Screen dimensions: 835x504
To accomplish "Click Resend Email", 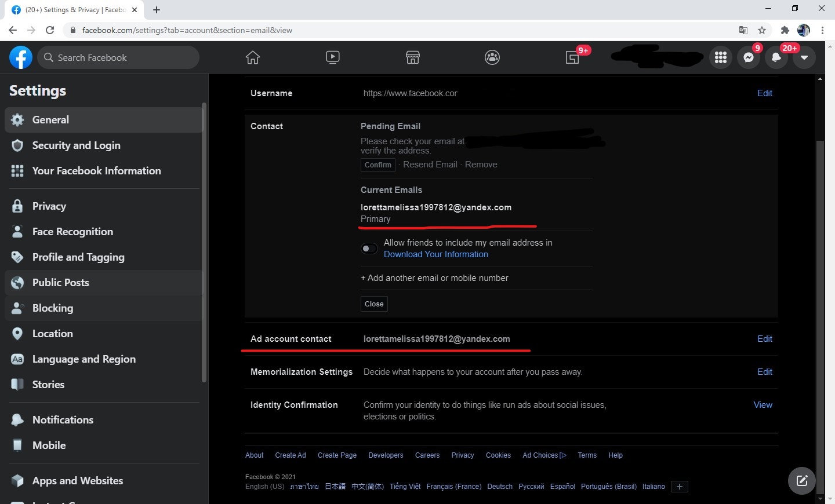I will 430,165.
